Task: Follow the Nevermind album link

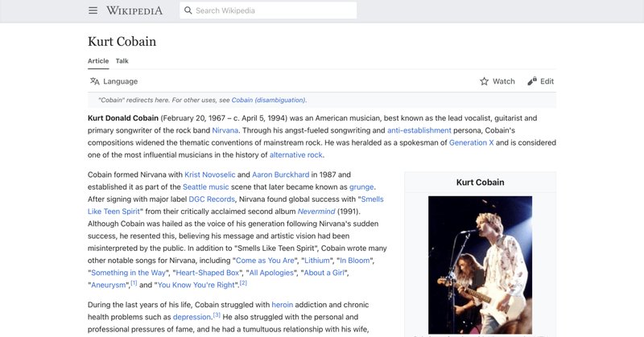Action: [316, 212]
